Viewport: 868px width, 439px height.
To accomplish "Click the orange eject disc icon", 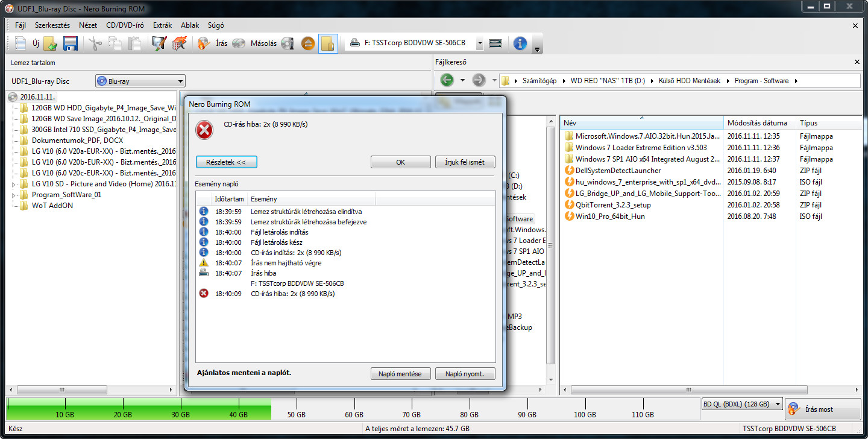I will [x=308, y=43].
